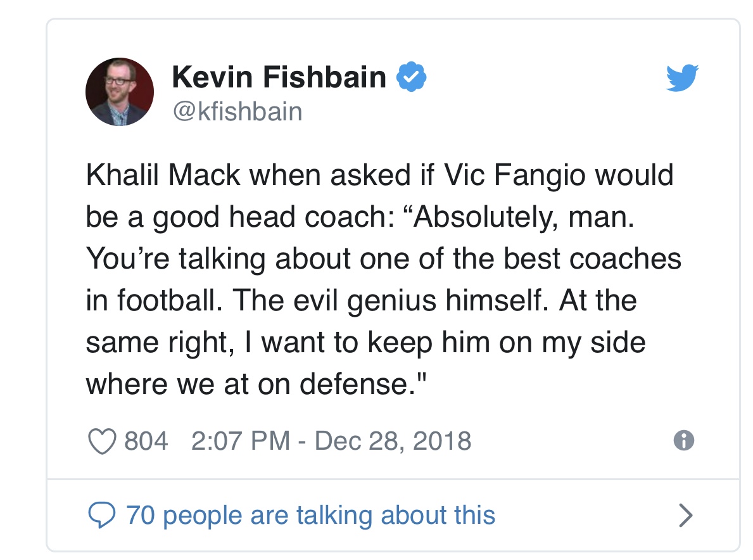The width and height of the screenshot is (753, 560).
Task: Click the words "Khalil Mack" in the tweet
Action: click(163, 175)
